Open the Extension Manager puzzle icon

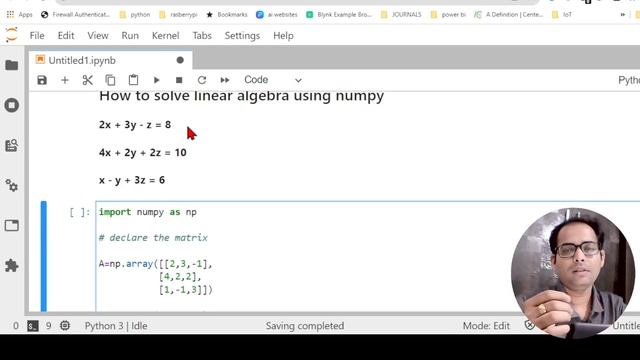tap(12, 266)
